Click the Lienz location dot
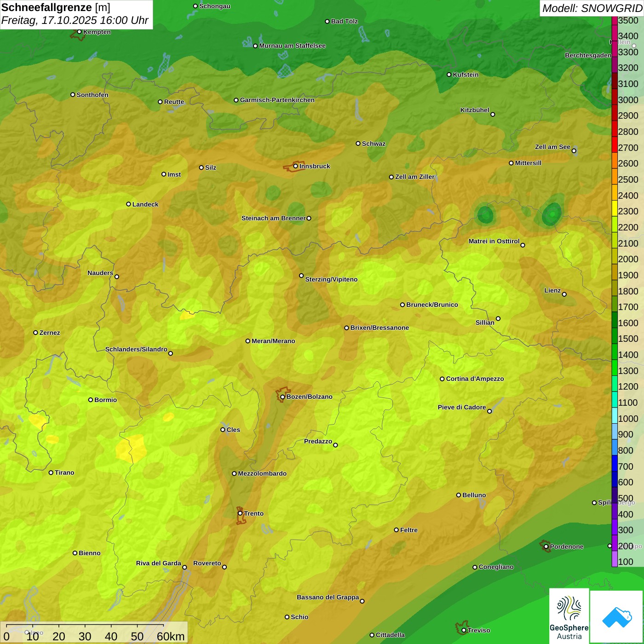 coord(564,294)
